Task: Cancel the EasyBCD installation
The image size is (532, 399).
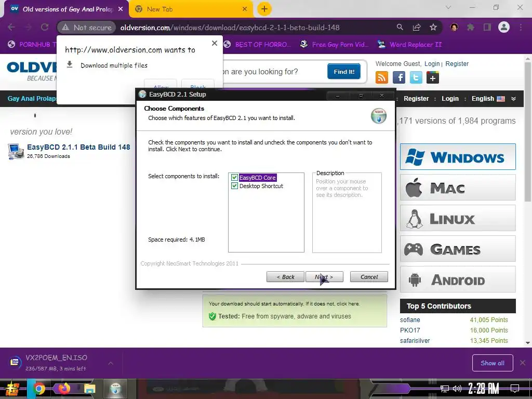Action: (x=369, y=277)
